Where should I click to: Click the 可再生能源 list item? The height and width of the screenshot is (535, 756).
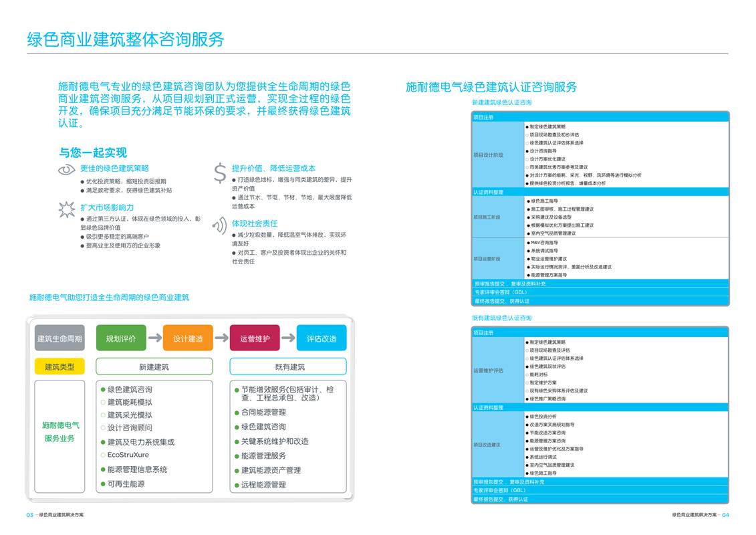click(122, 484)
